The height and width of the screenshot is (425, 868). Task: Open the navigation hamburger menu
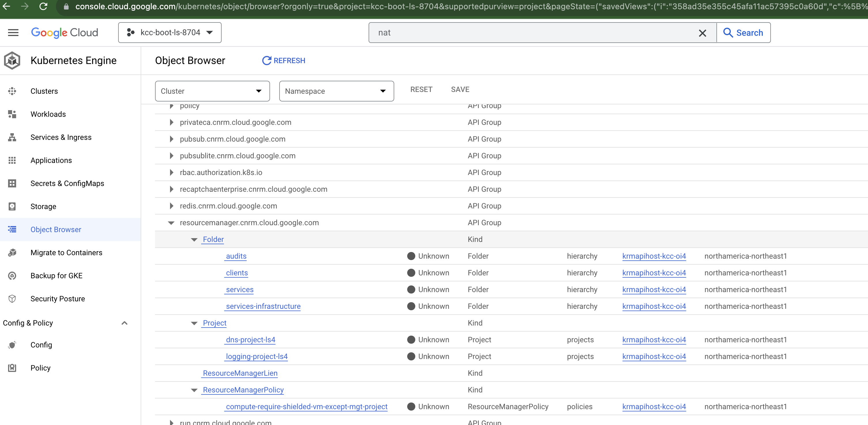click(x=13, y=32)
